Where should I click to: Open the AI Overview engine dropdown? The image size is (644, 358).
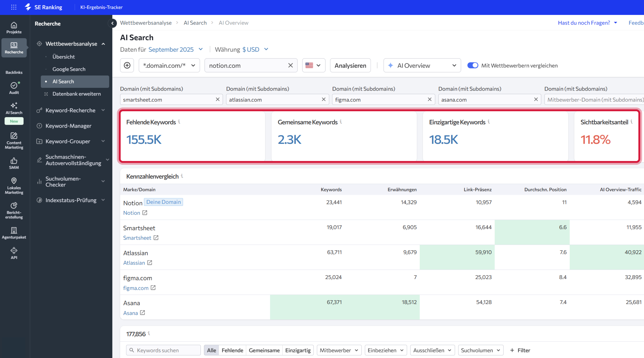[x=422, y=65]
